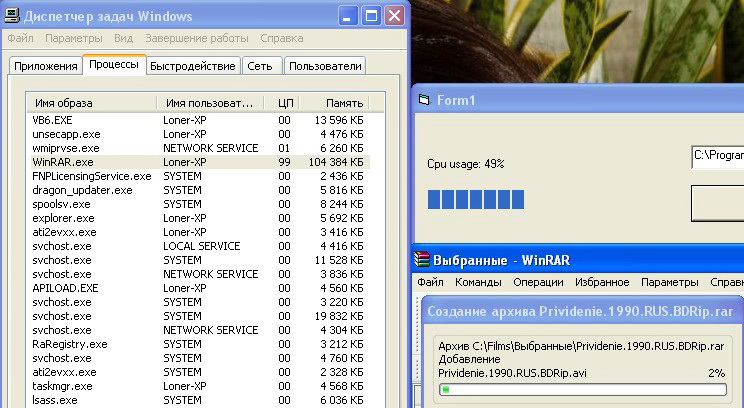The height and width of the screenshot is (408, 744).
Task: Open the Параметры menu in WinRAR
Action: pos(670,282)
